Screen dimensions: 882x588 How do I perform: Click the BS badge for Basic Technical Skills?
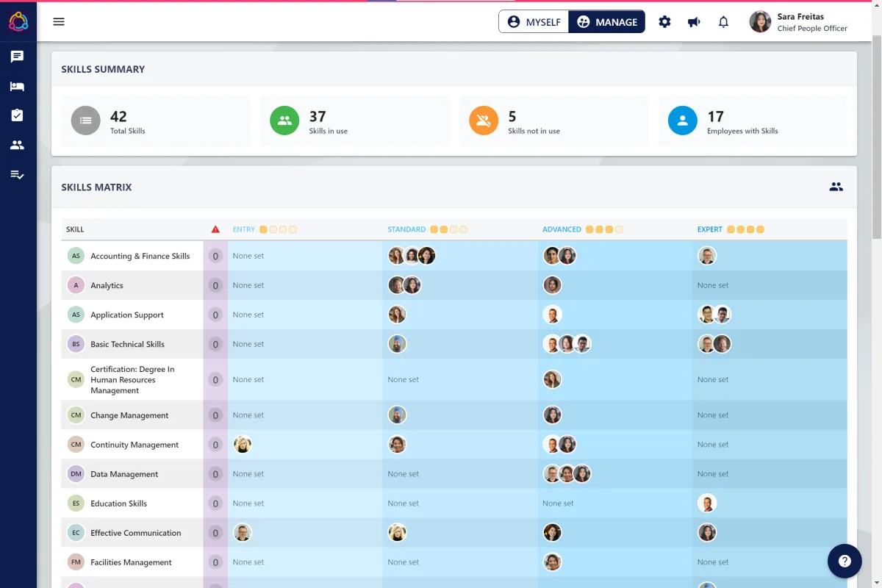pos(76,344)
